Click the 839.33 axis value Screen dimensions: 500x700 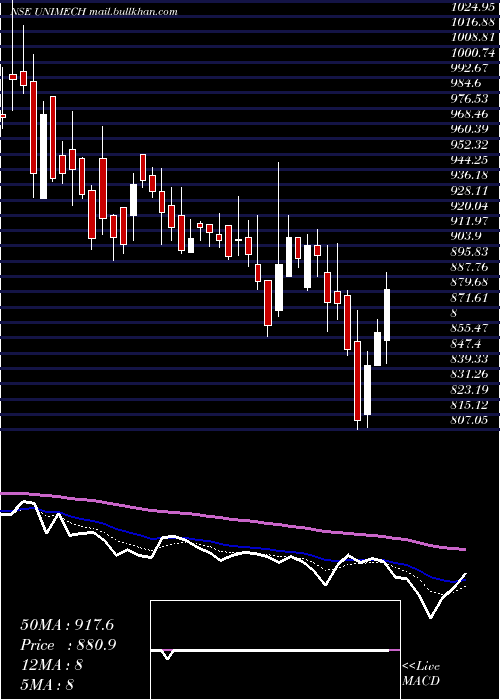point(470,359)
